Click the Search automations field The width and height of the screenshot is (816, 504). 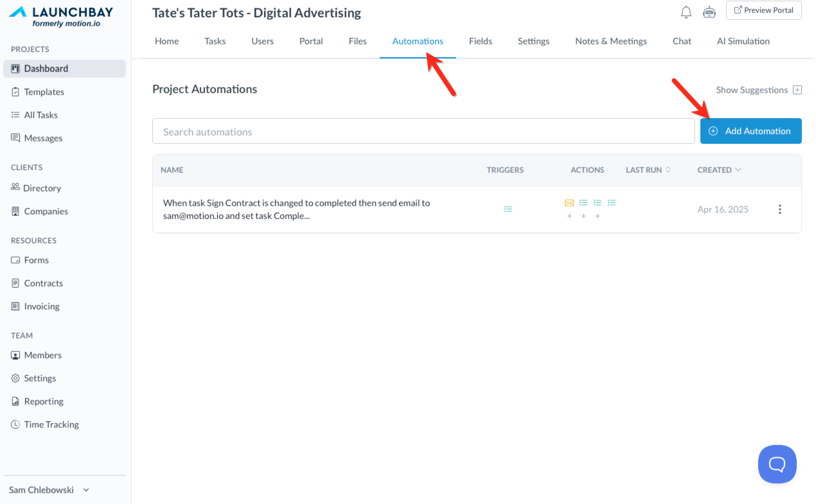(x=423, y=132)
